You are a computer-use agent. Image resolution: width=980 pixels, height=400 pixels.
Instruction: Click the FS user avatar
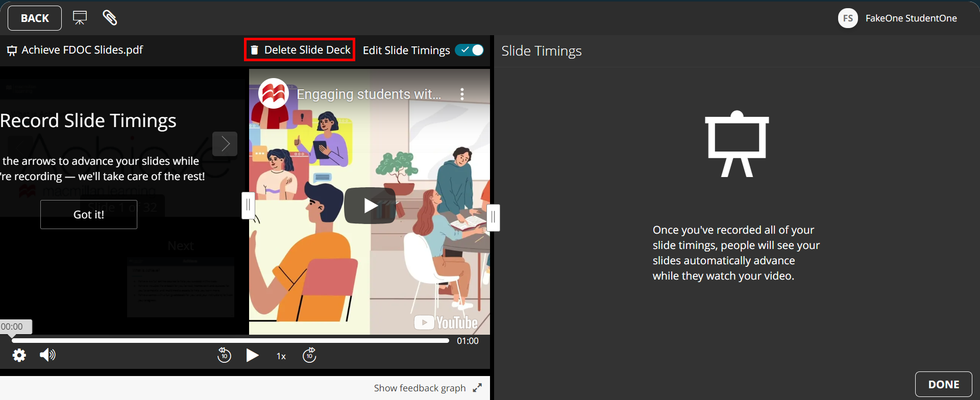tap(848, 18)
